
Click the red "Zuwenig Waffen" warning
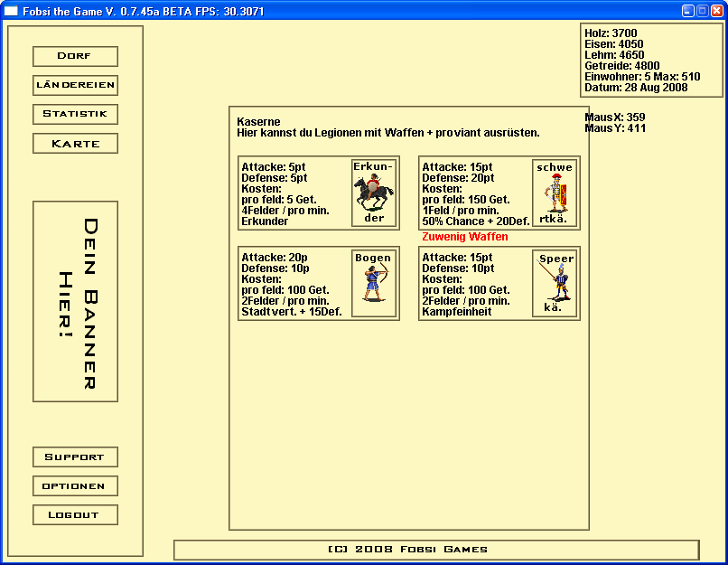pos(465,237)
